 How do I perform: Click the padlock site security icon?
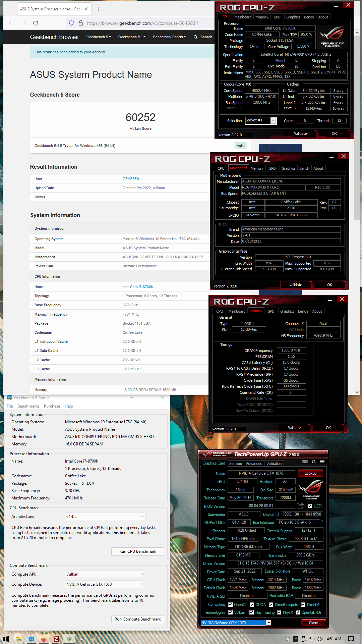(x=80, y=23)
